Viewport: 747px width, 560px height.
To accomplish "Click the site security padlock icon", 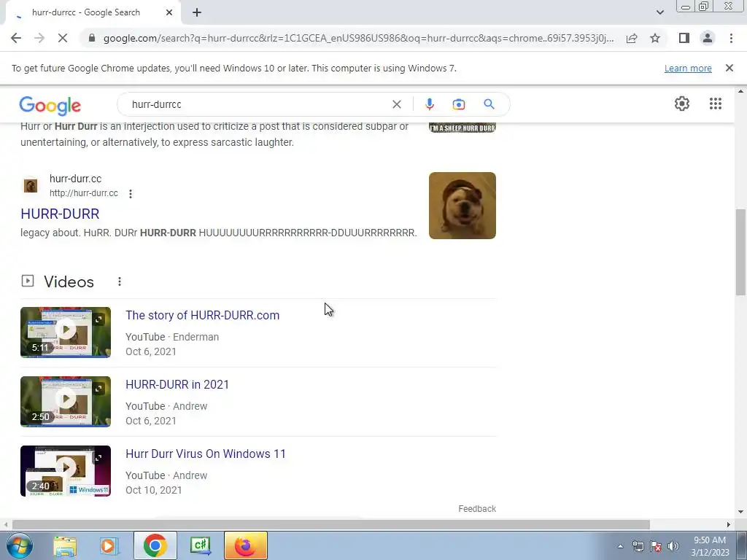I will (x=92, y=38).
